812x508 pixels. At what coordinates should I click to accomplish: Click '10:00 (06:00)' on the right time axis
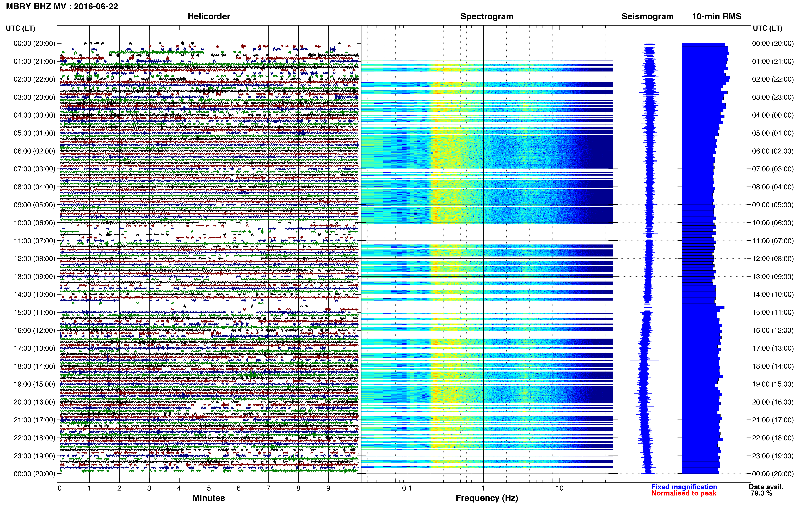point(773,223)
